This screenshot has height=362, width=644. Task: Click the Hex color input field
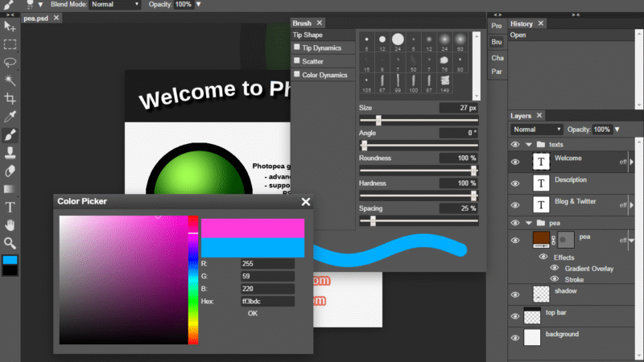(267, 302)
